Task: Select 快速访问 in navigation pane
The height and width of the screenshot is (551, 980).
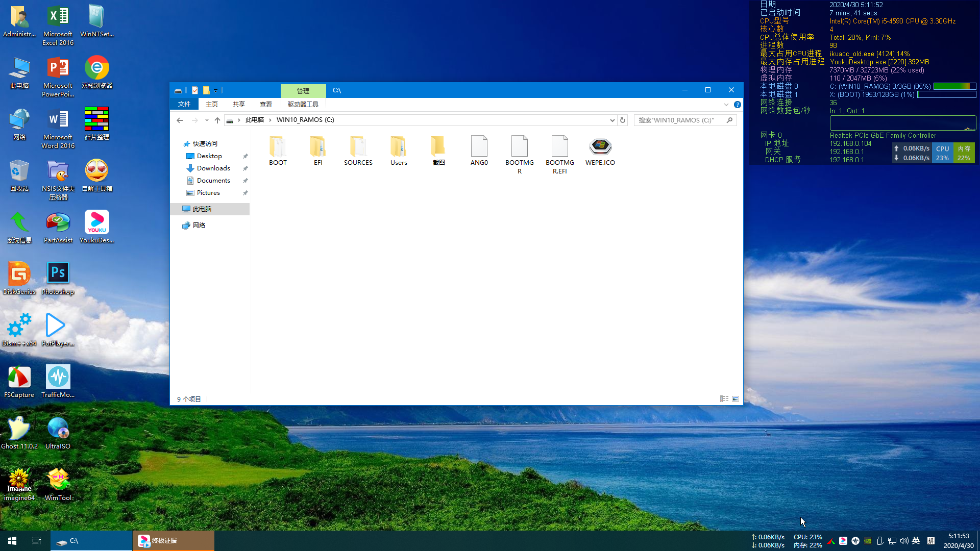Action: 205,144
